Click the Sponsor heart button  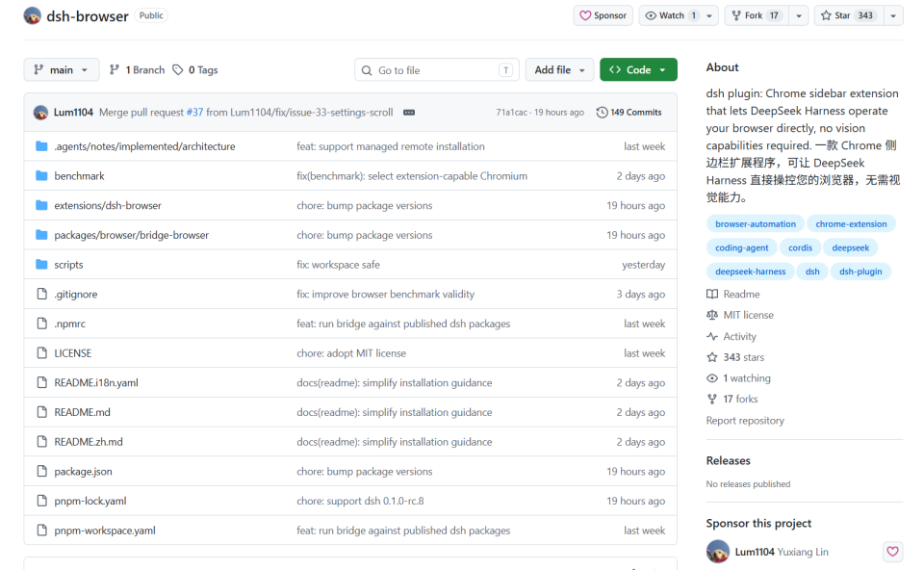click(603, 15)
